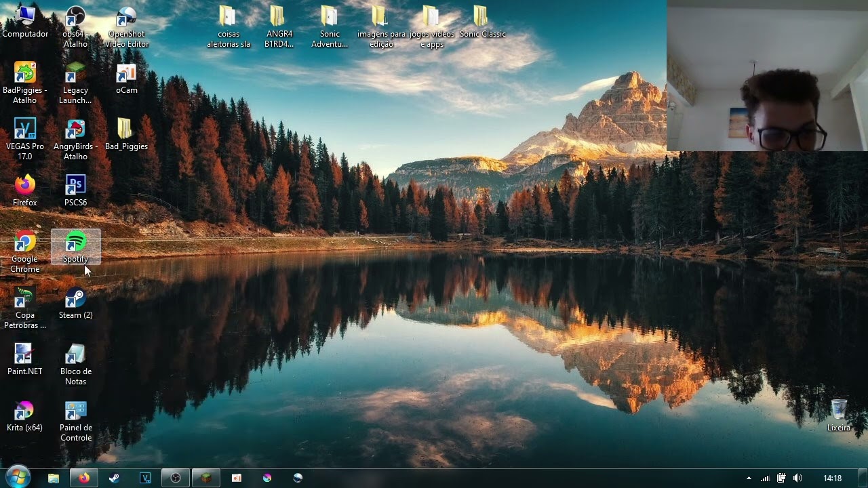Select the coisas aleitorias sla folder

click(x=229, y=27)
